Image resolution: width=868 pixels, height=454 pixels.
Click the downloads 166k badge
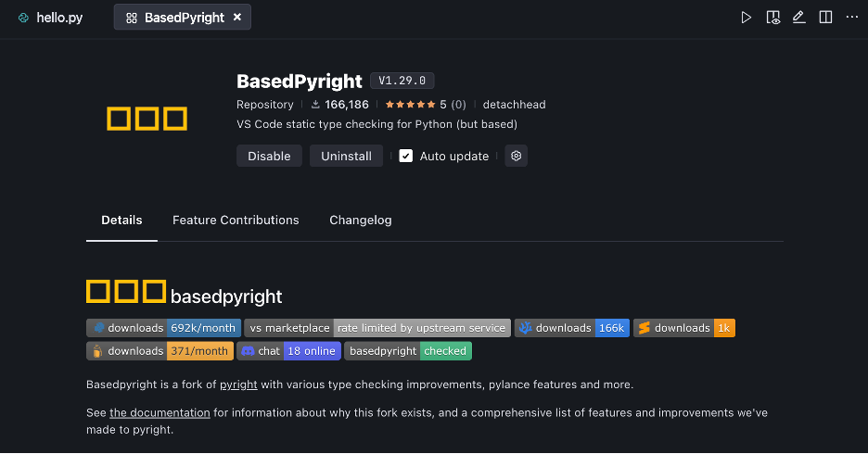[571, 328]
